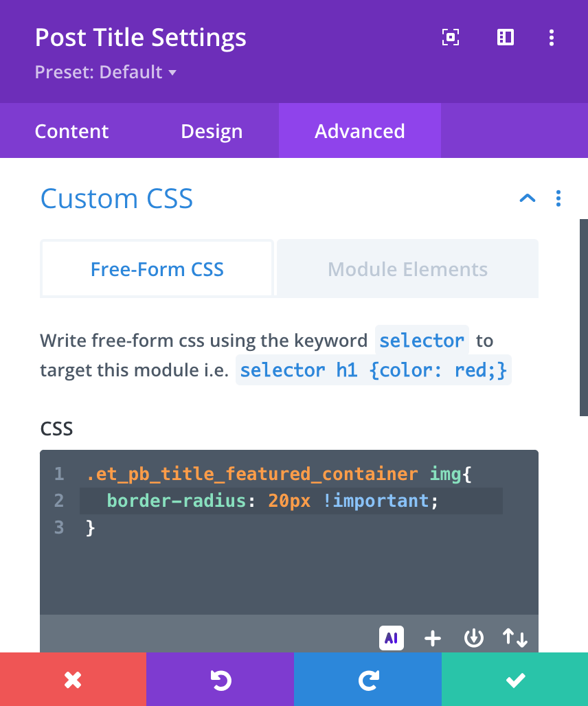588x706 pixels.
Task: Discard changes with the red X button
Action: pyautogui.click(x=73, y=680)
